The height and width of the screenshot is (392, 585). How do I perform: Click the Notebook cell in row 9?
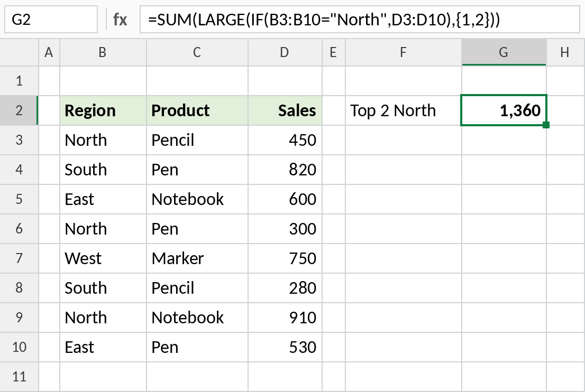pos(197,318)
